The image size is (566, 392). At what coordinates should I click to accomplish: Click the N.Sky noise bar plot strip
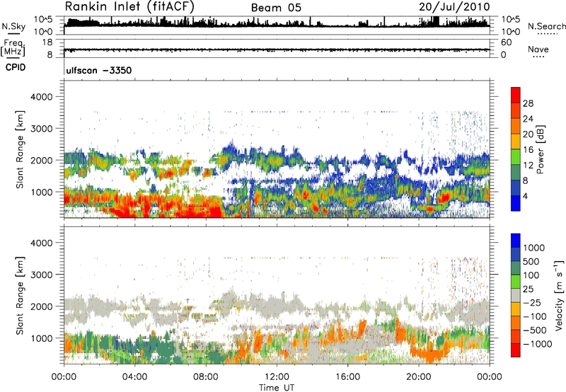tap(277, 25)
